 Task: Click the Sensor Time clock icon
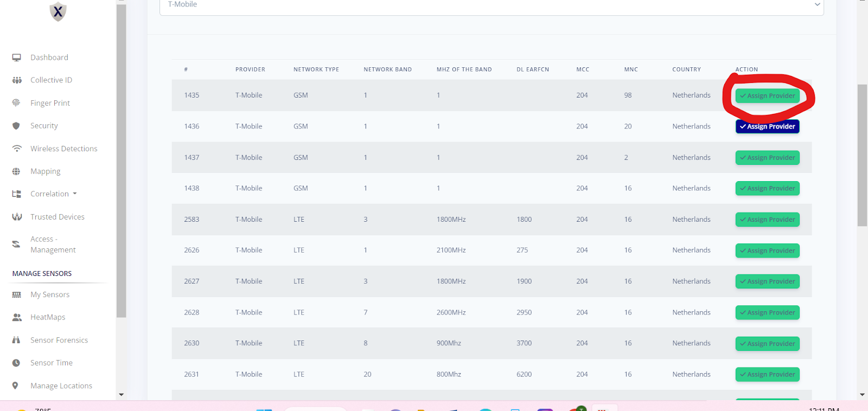point(16,363)
